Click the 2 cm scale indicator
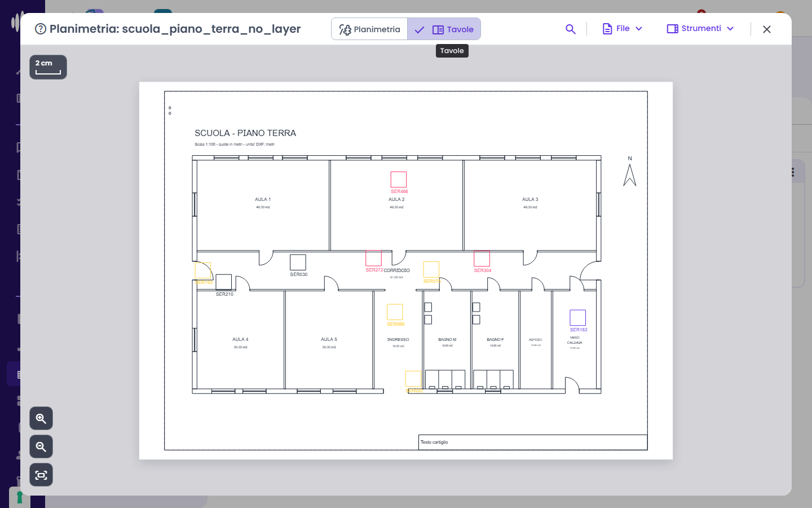The width and height of the screenshot is (812, 508). coord(48,67)
